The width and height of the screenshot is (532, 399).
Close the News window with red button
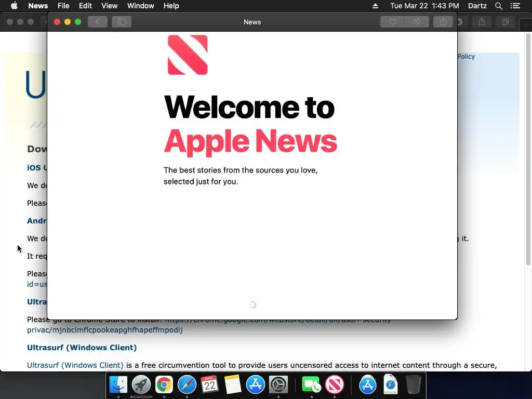pos(57,22)
